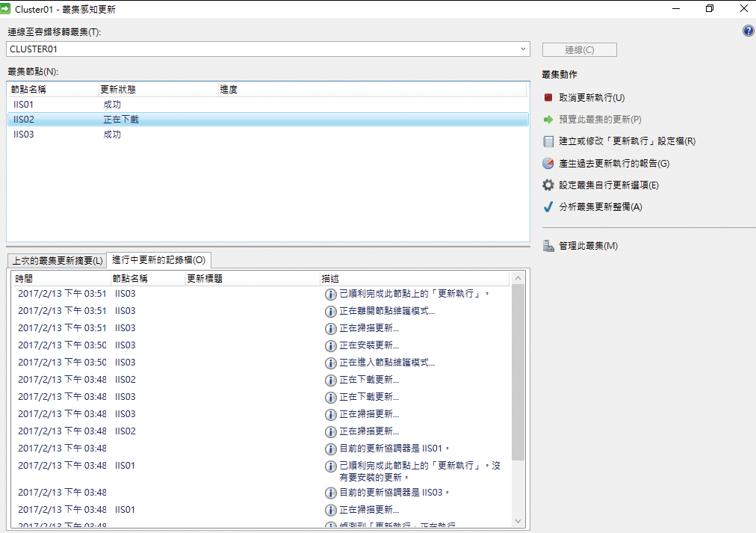
Task: Click 預覽此叢集的更新(P) action link
Action: pyautogui.click(x=600, y=119)
